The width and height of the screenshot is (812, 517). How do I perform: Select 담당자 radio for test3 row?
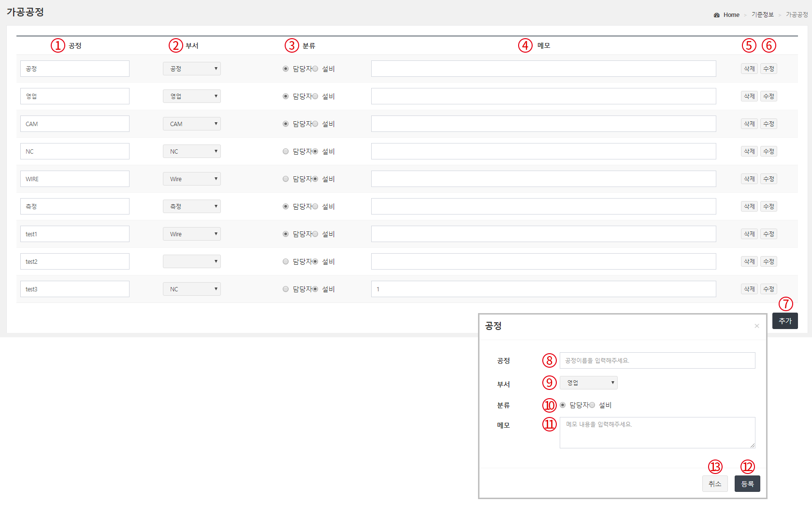[286, 289]
